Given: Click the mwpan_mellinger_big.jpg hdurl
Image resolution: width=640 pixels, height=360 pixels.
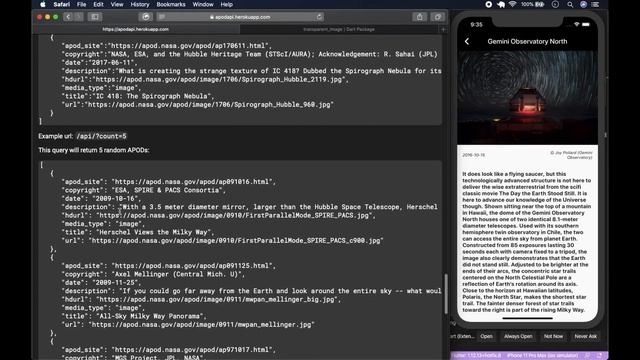Looking at the screenshot, I should [x=217, y=300].
